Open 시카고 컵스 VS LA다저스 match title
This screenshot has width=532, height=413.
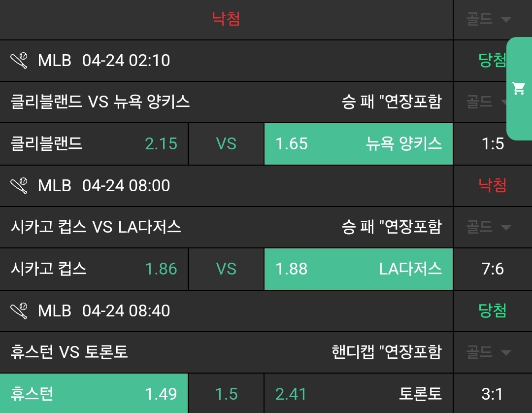pos(96,227)
